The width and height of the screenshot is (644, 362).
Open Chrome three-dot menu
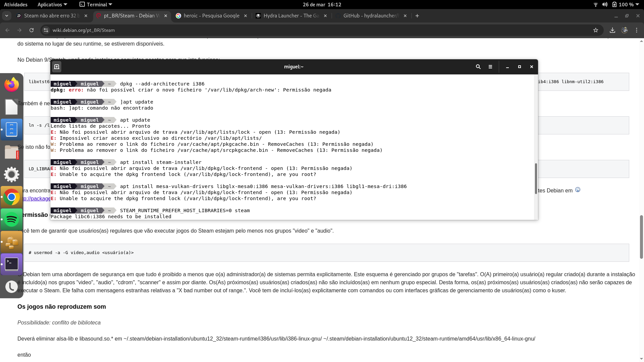click(x=637, y=30)
